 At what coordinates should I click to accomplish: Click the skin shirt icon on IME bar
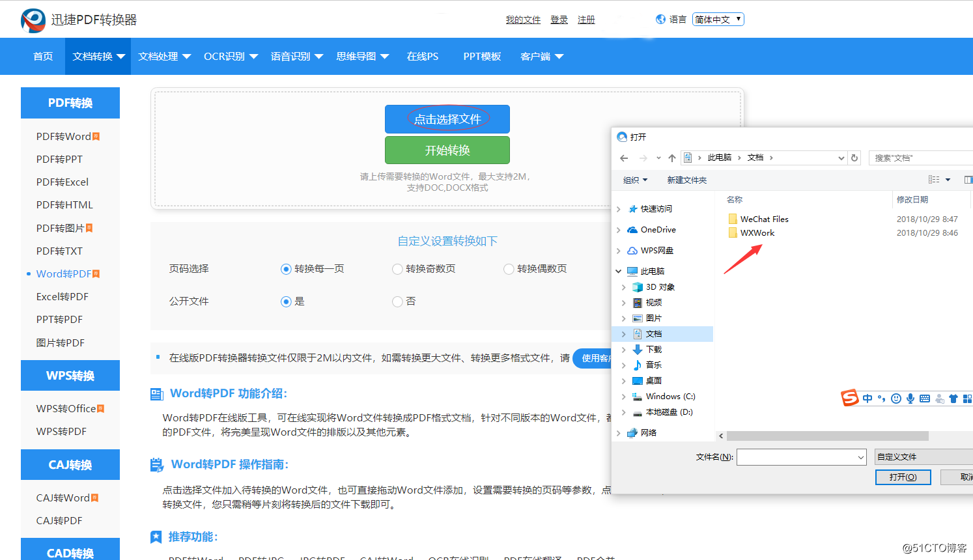953,399
